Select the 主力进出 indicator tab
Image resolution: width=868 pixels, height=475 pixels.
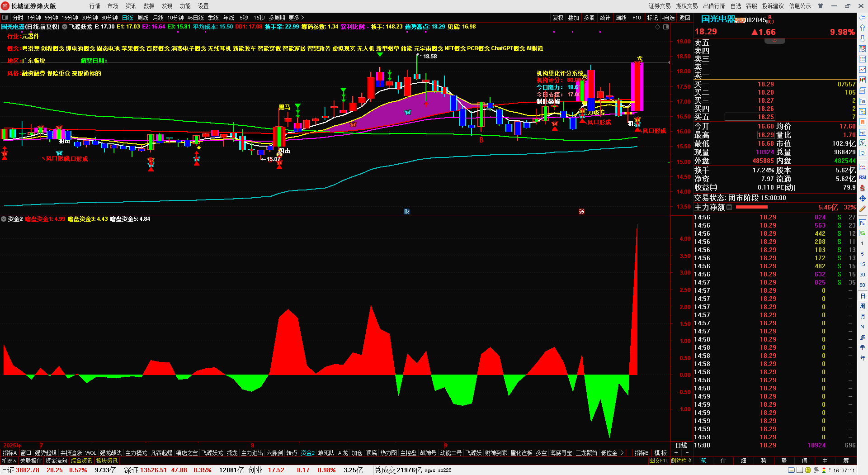point(252,453)
